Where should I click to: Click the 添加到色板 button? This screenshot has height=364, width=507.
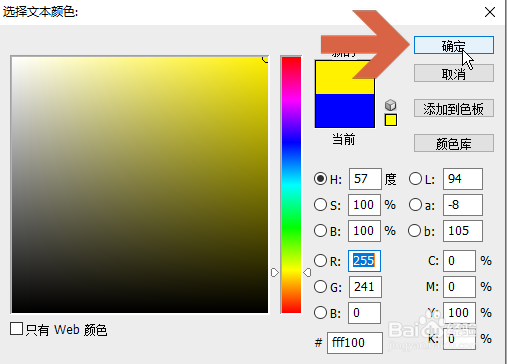(x=454, y=108)
